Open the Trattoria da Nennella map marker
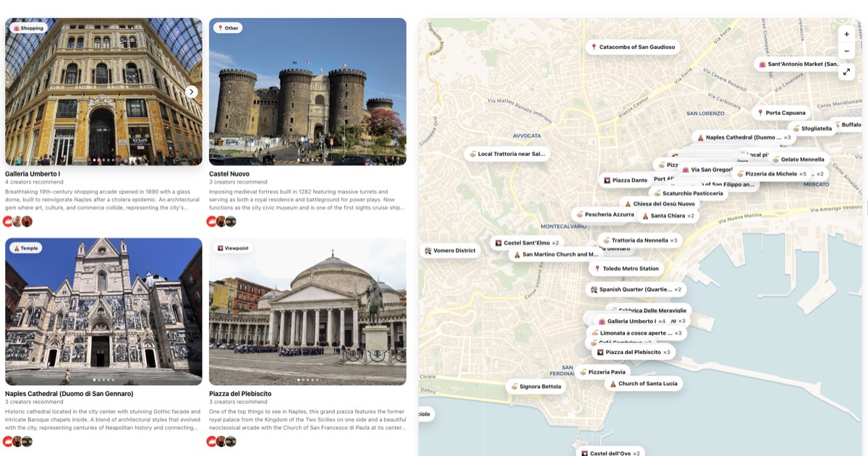This screenshot has height=456, width=868. click(x=639, y=240)
